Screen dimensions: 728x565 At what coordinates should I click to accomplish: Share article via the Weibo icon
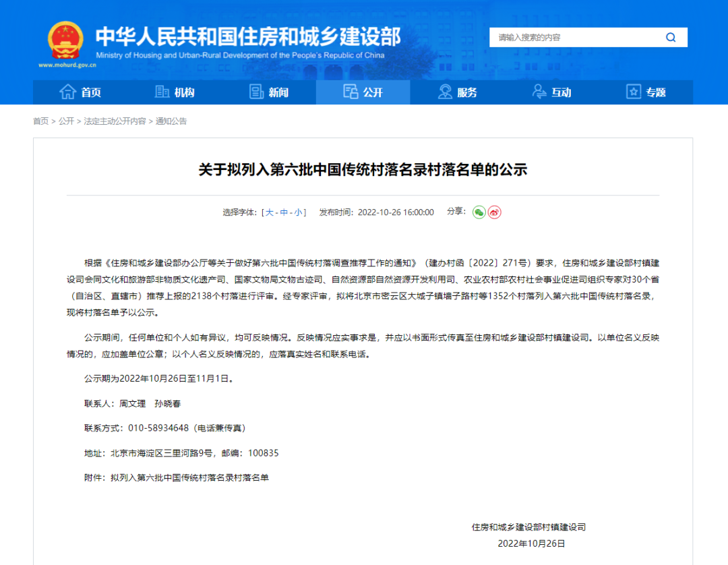pos(495,212)
